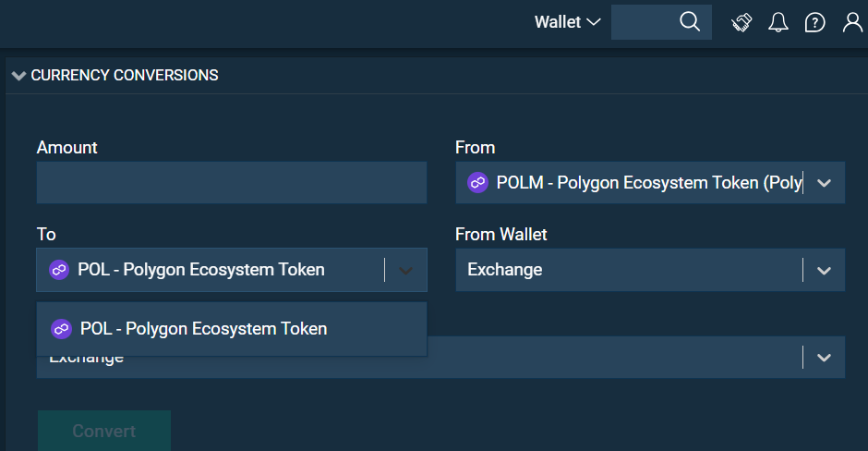The image size is (868, 451).
Task: Click the From Wallet label
Action: click(x=501, y=235)
